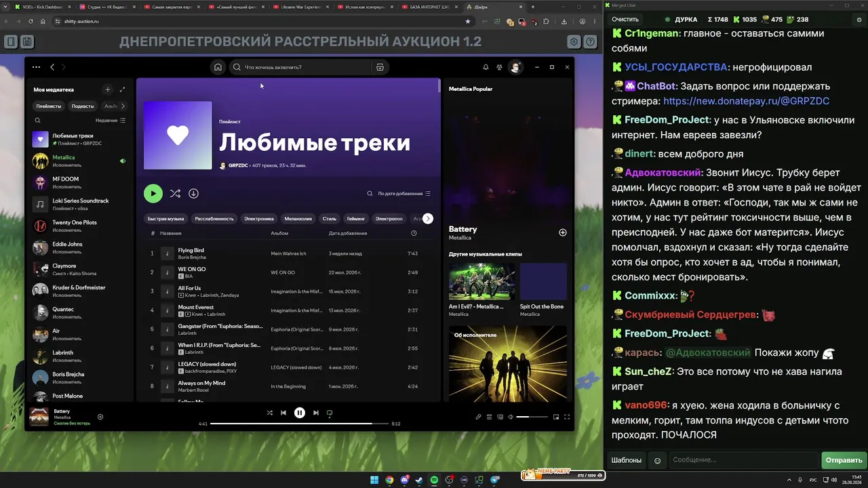This screenshot has width=868, height=488.
Task: Select the Подкасты library filter
Action: pyautogui.click(x=83, y=106)
